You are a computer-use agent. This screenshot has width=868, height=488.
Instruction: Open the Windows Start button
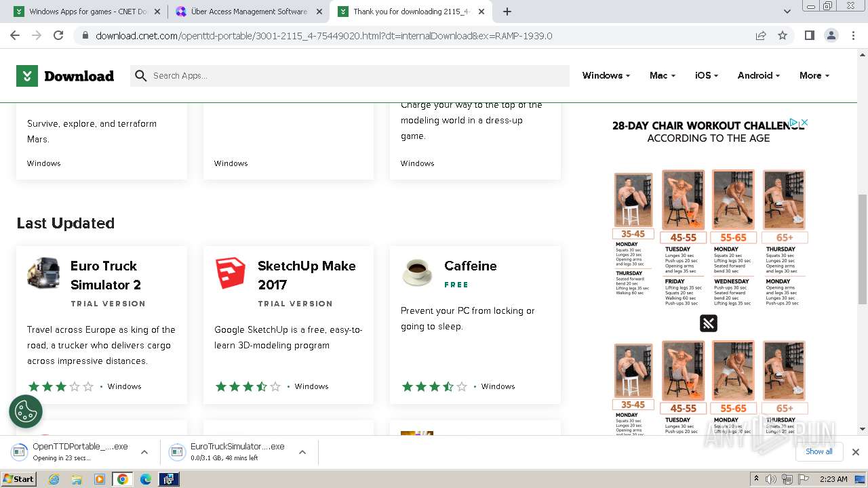pyautogui.click(x=19, y=479)
